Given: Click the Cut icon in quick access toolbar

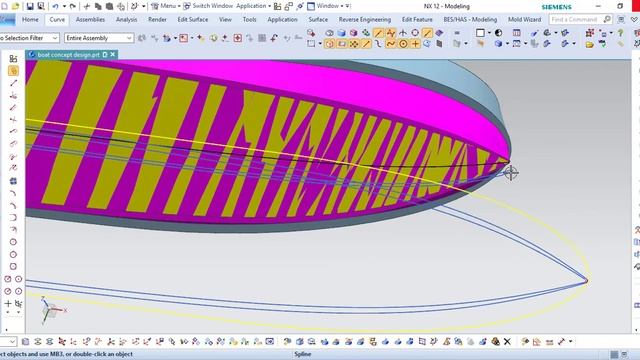Looking at the screenshot, I should [87, 6].
